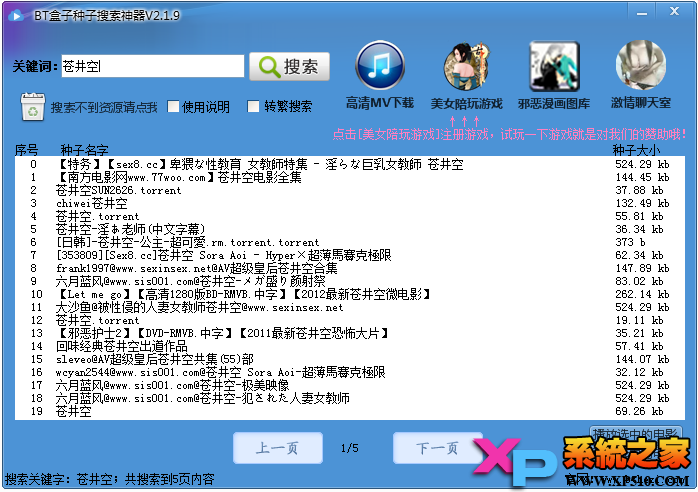This screenshot has height=492, width=698.
Task: Go to next page with 下一页
Action: point(438,448)
